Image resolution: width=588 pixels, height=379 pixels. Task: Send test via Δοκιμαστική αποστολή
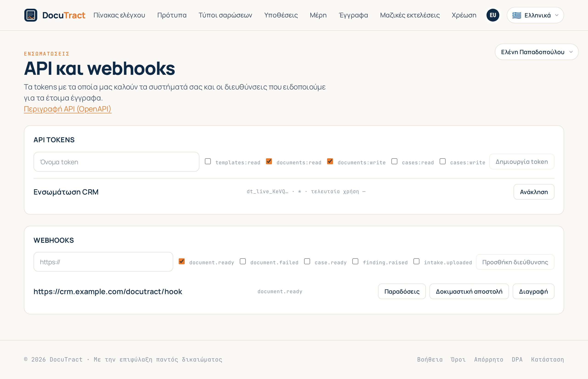coord(469,291)
